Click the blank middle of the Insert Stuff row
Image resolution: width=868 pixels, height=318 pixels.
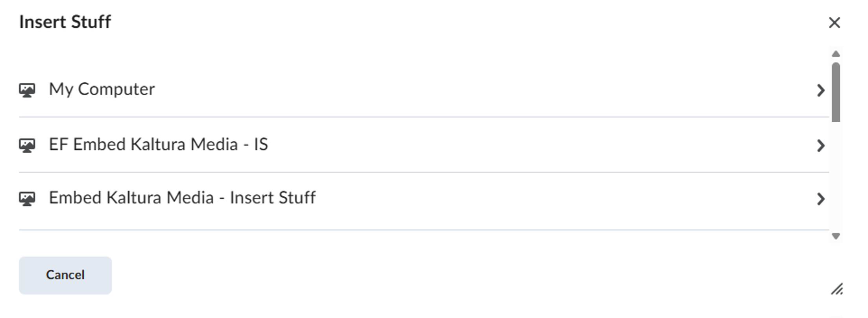[x=551, y=199]
